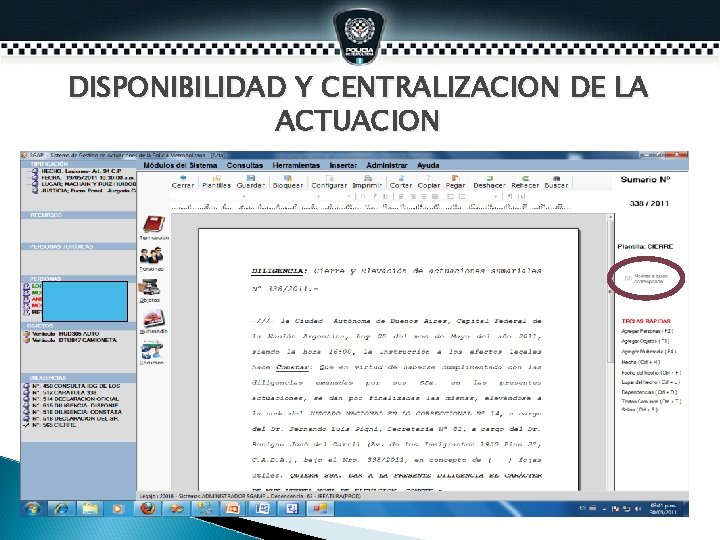Click the scrollbar up arrow of the document
Viewport: 720px width, 540px height.
click(611, 217)
